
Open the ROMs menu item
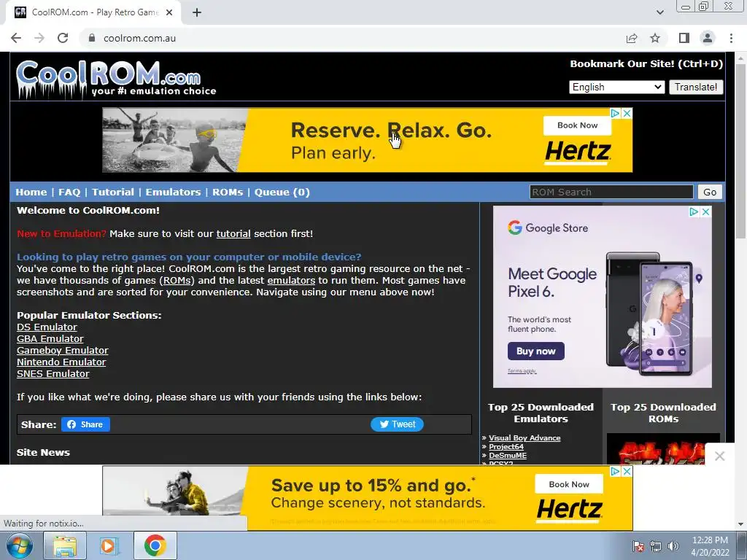coord(228,192)
